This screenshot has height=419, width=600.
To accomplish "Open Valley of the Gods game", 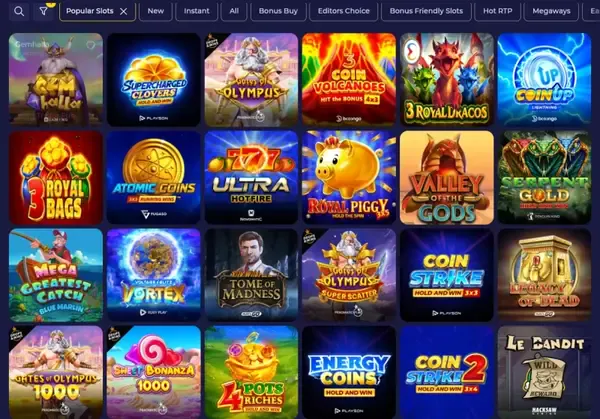I will pos(447,178).
